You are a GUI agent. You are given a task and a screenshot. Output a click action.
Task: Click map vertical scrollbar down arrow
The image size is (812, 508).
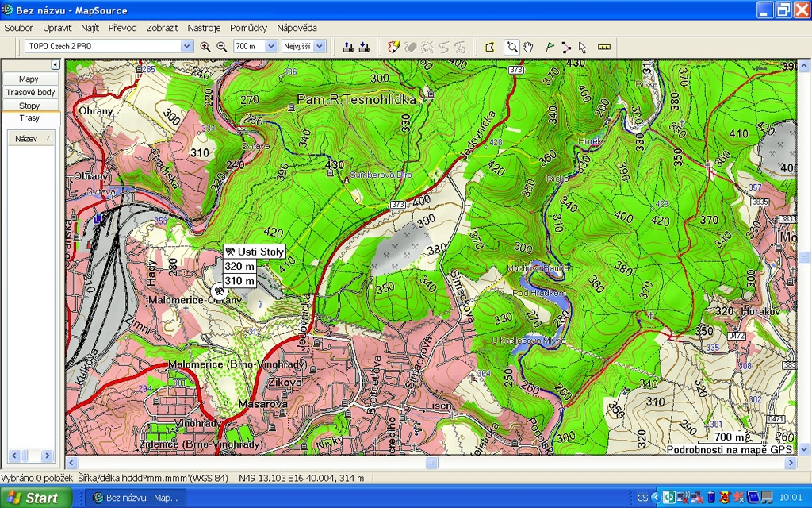pos(804,449)
